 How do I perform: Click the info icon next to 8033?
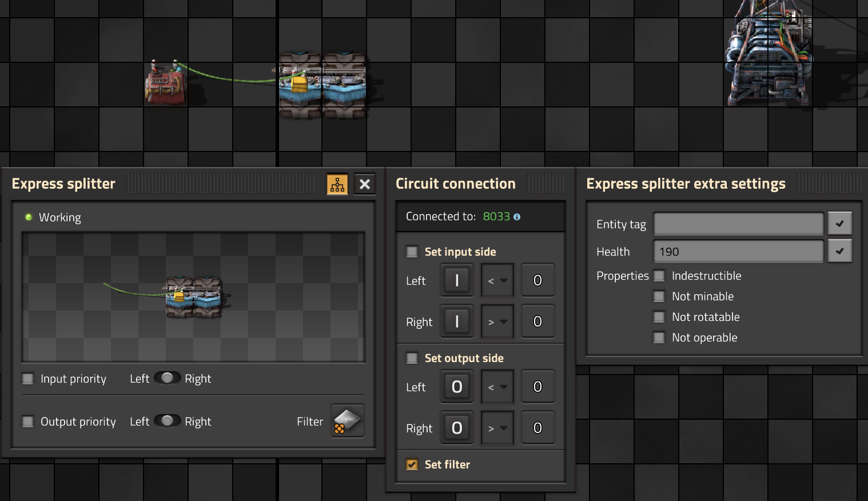517,217
